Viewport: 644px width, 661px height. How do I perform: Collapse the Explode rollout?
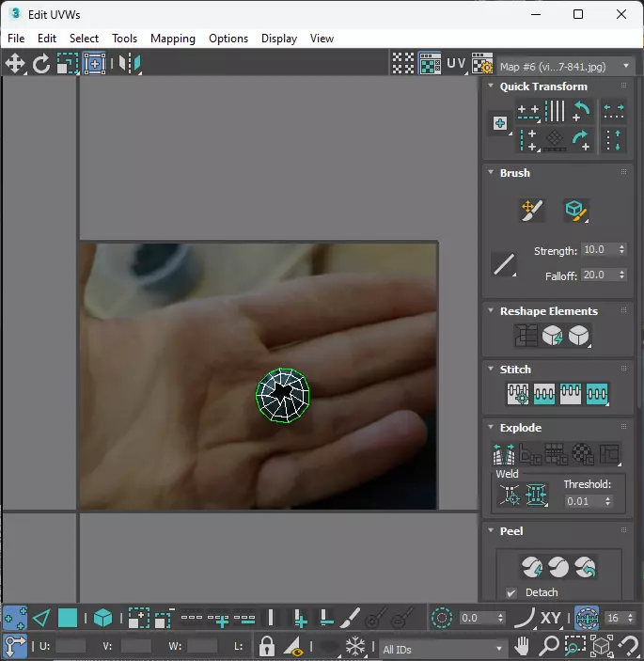point(491,427)
